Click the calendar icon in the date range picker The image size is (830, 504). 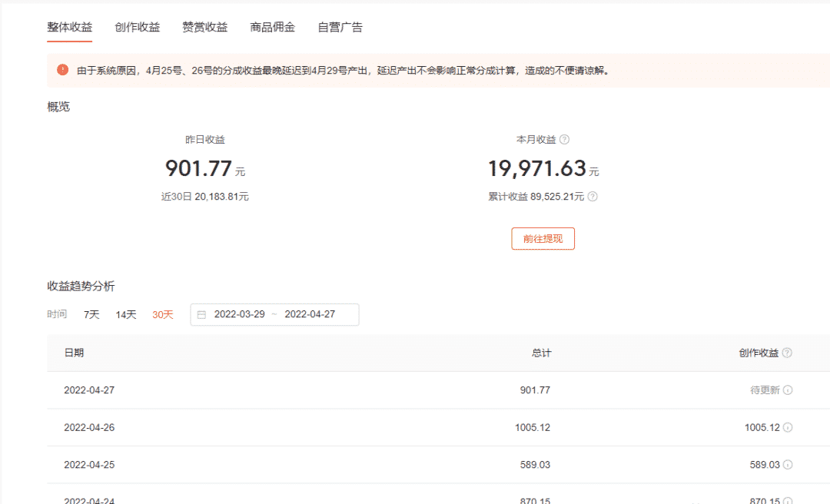pos(201,314)
